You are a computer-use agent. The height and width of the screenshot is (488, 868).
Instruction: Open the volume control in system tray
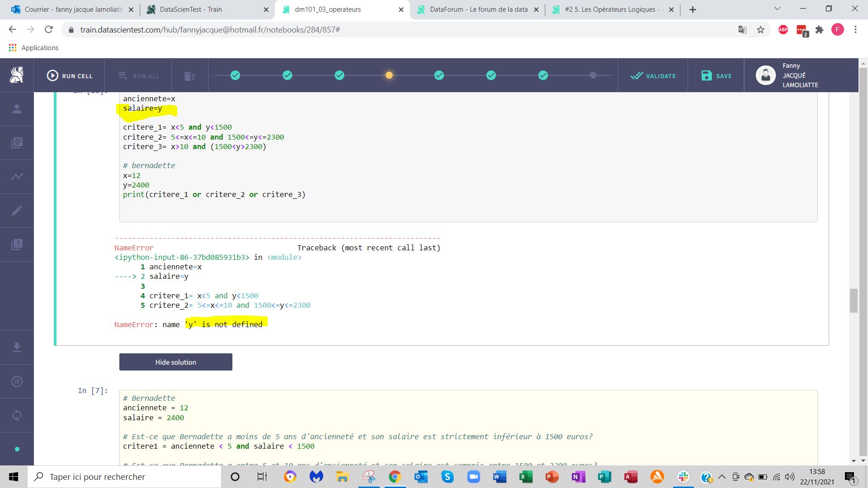point(790,477)
